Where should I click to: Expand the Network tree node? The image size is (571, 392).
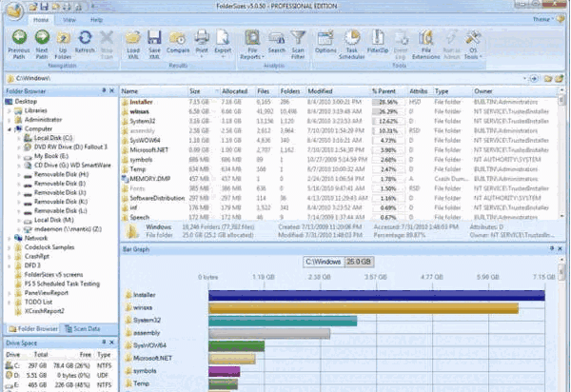tap(10, 240)
